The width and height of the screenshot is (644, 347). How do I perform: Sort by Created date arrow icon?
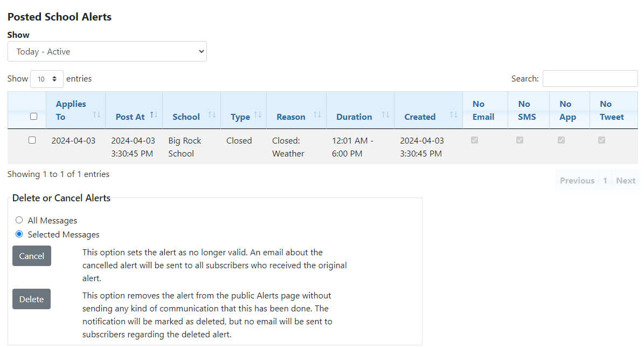click(x=454, y=115)
